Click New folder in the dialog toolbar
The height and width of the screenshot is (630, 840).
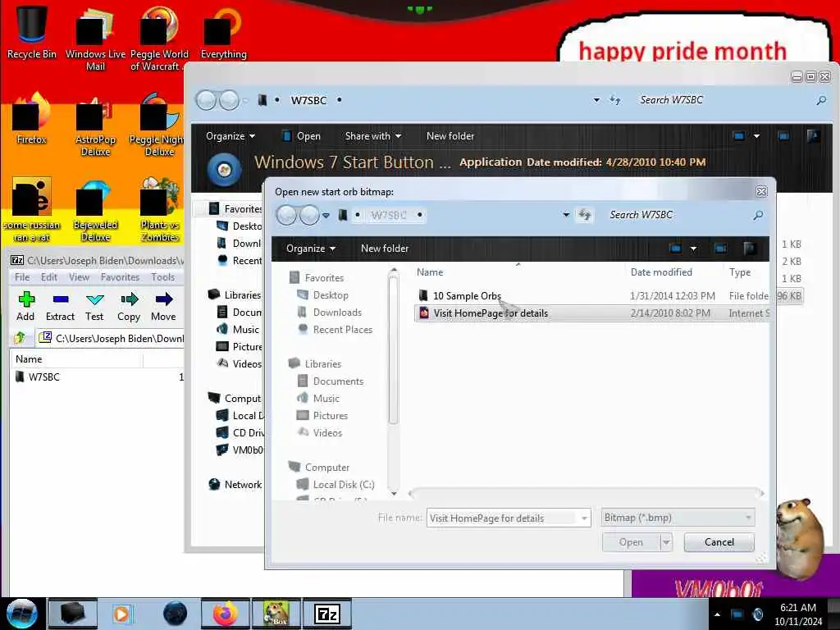[385, 249]
